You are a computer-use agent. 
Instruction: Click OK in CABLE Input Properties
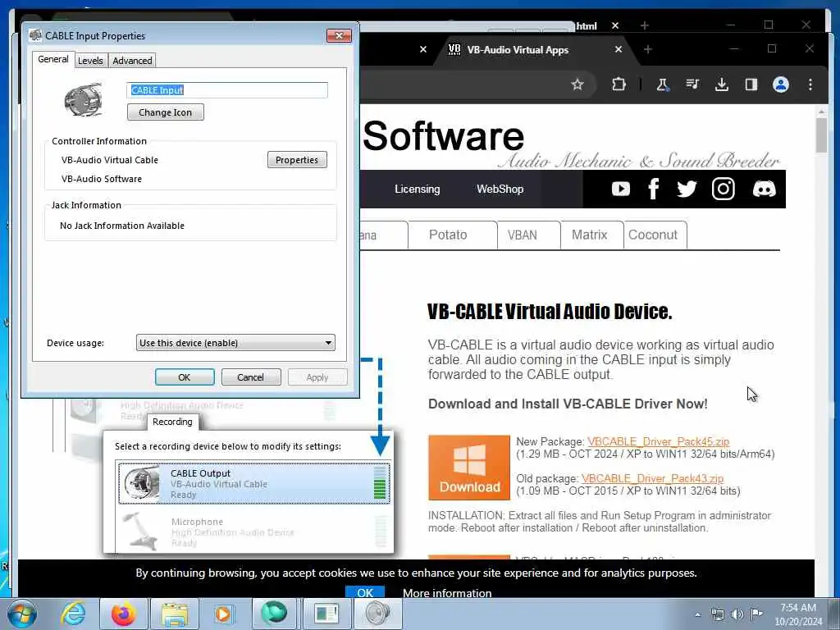coord(185,377)
